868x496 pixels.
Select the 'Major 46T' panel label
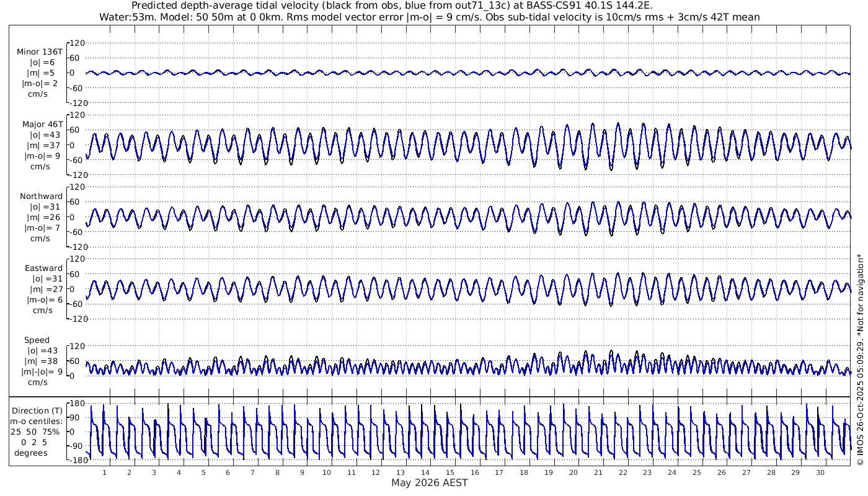40,125
